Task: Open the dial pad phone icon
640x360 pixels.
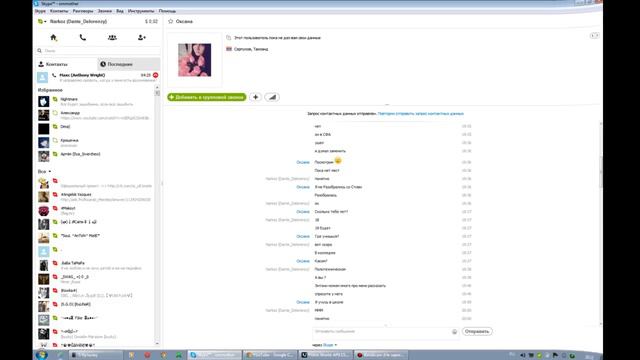Action: 82,38
